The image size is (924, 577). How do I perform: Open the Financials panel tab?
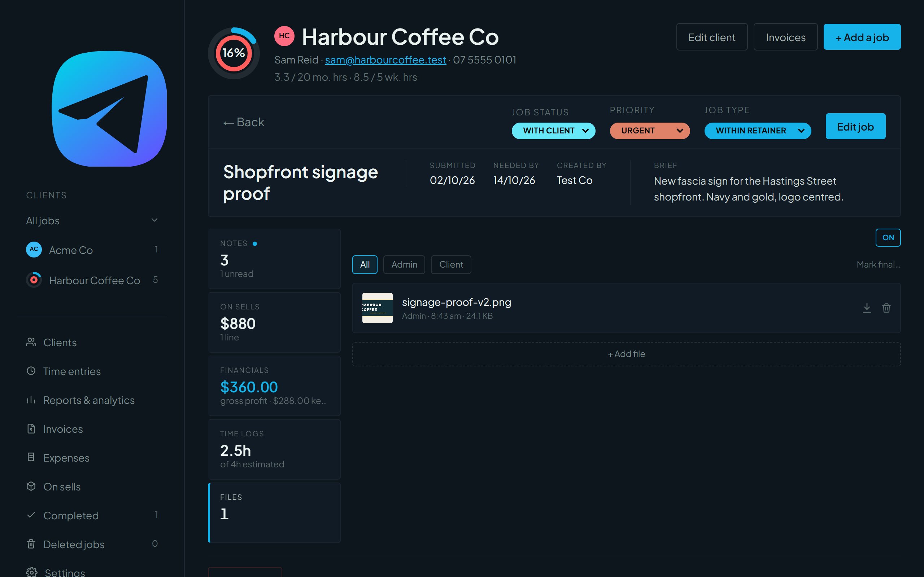tap(274, 386)
